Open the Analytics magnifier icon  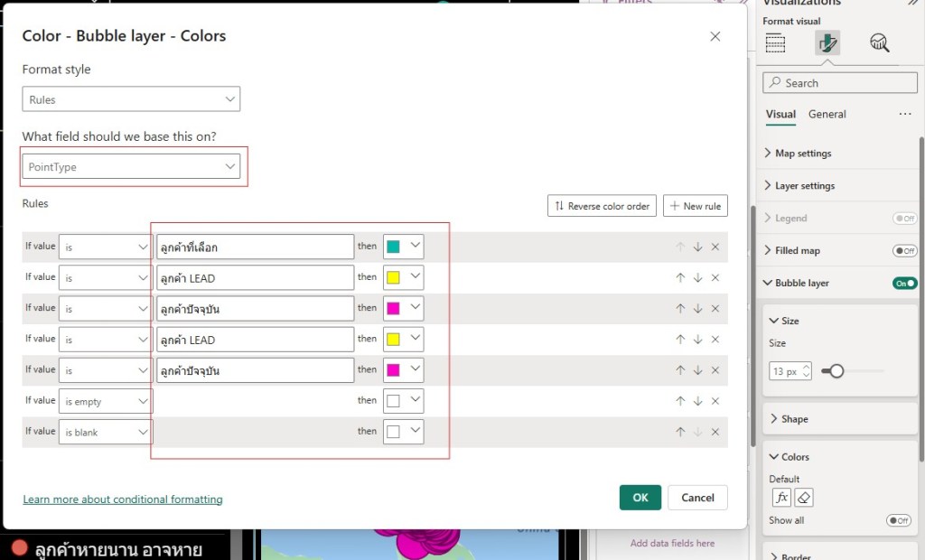879,43
